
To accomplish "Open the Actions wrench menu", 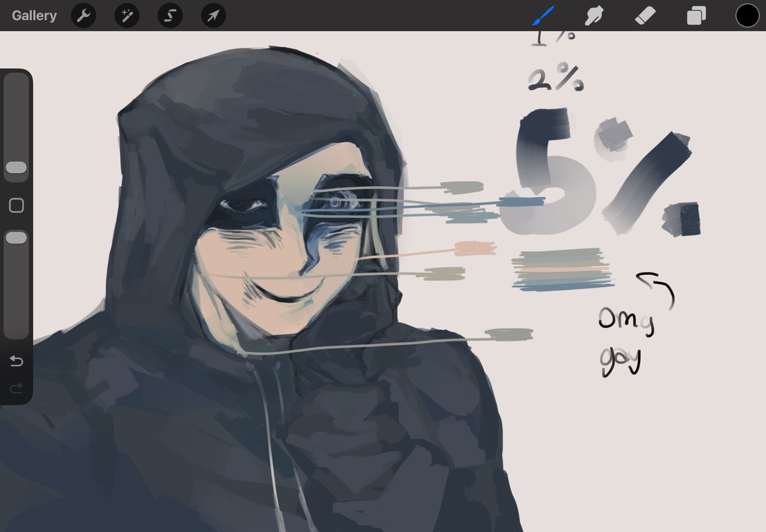I will (x=84, y=15).
